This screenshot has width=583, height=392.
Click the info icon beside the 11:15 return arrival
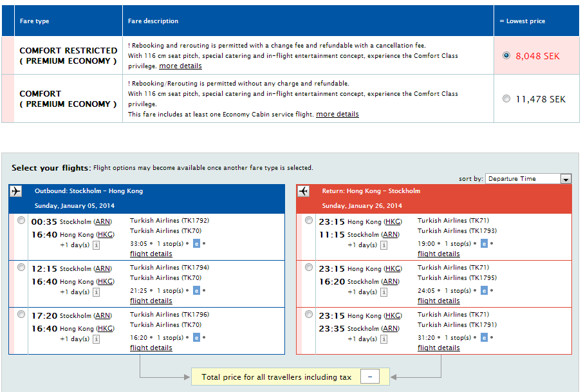[x=384, y=245]
